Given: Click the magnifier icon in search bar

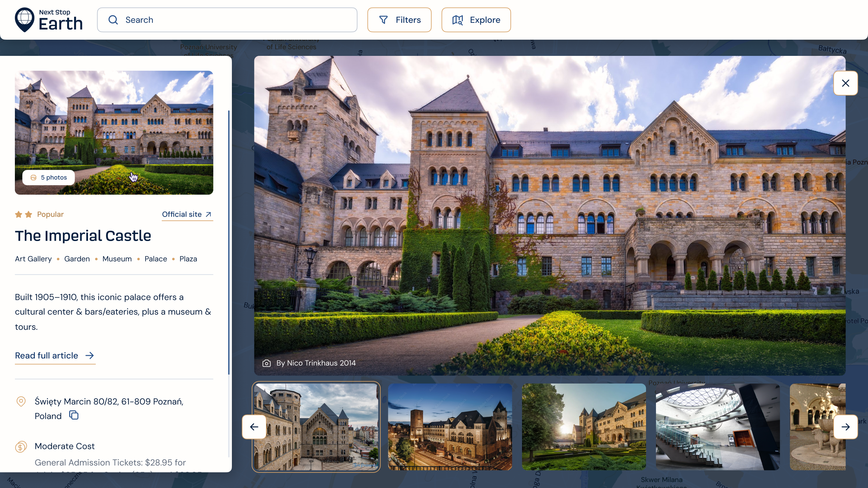Looking at the screenshot, I should pyautogui.click(x=113, y=20).
